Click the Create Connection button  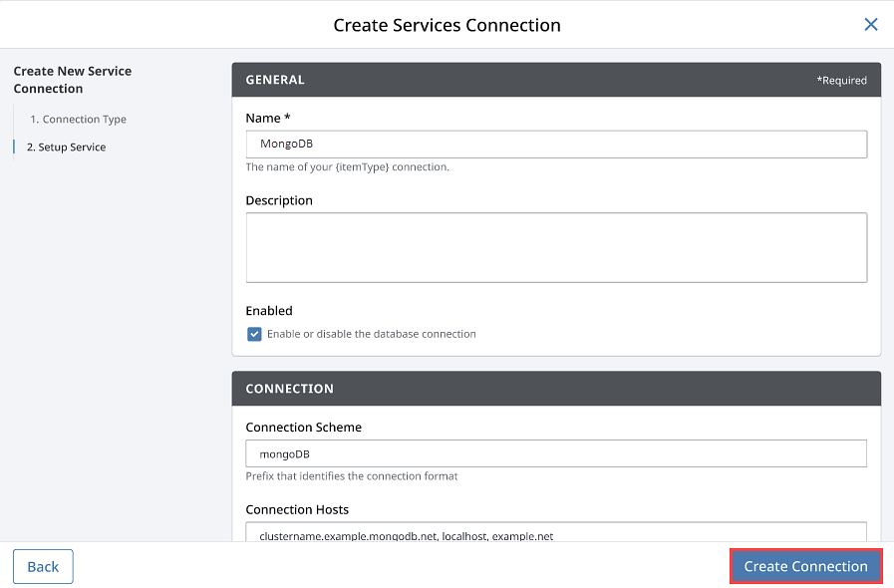click(805, 566)
